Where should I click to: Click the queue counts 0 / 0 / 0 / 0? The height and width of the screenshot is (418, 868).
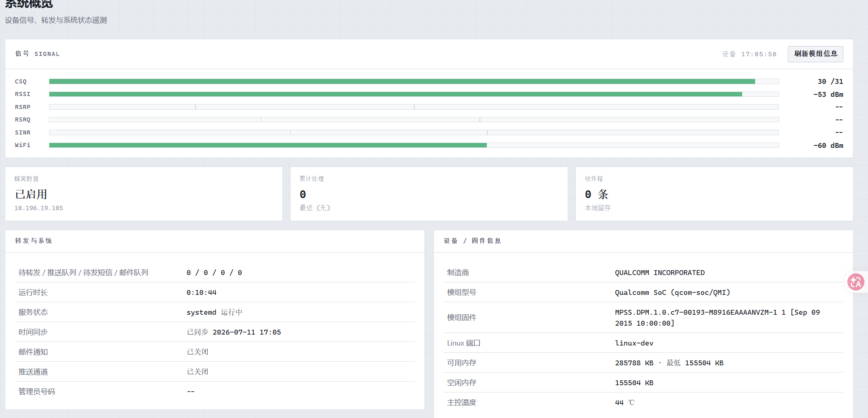point(214,273)
